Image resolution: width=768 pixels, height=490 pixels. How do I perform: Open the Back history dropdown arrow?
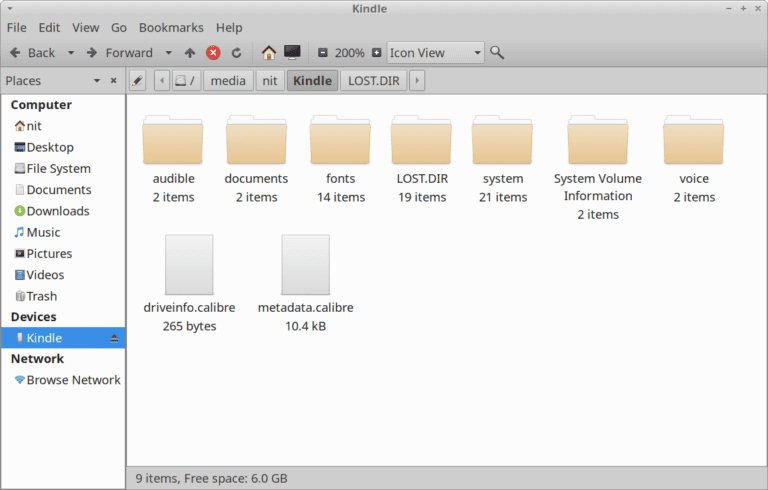tap(71, 52)
